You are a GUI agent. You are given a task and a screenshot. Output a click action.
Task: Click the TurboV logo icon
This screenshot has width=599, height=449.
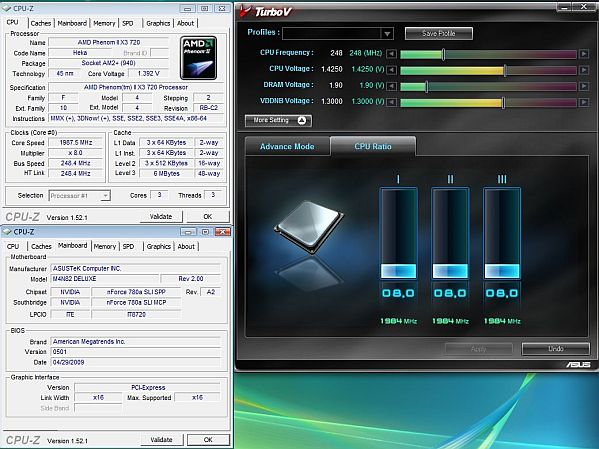click(245, 11)
